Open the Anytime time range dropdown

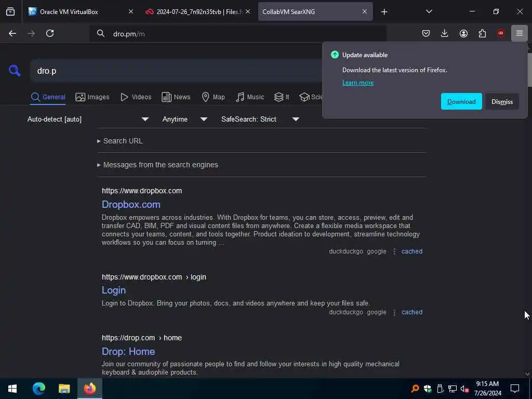(184, 119)
